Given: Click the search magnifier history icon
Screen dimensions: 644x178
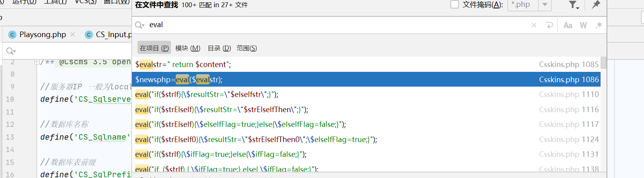Looking at the screenshot, I should 139,25.
